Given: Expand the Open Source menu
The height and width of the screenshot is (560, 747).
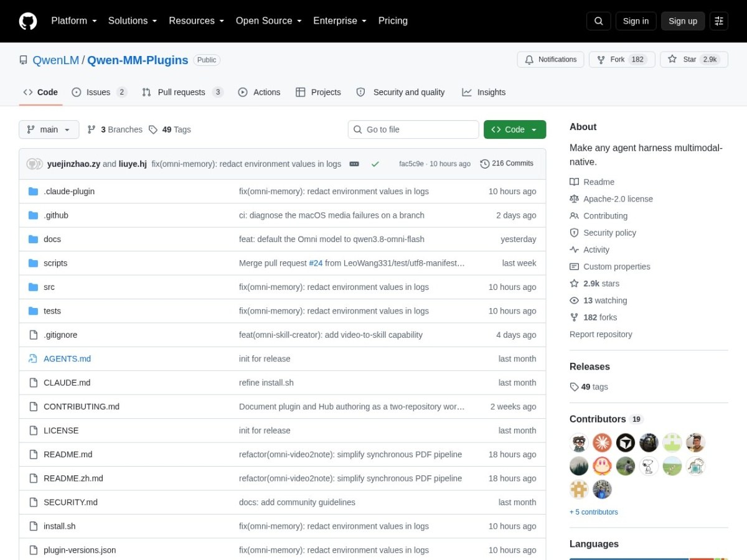Looking at the screenshot, I should pos(269,21).
